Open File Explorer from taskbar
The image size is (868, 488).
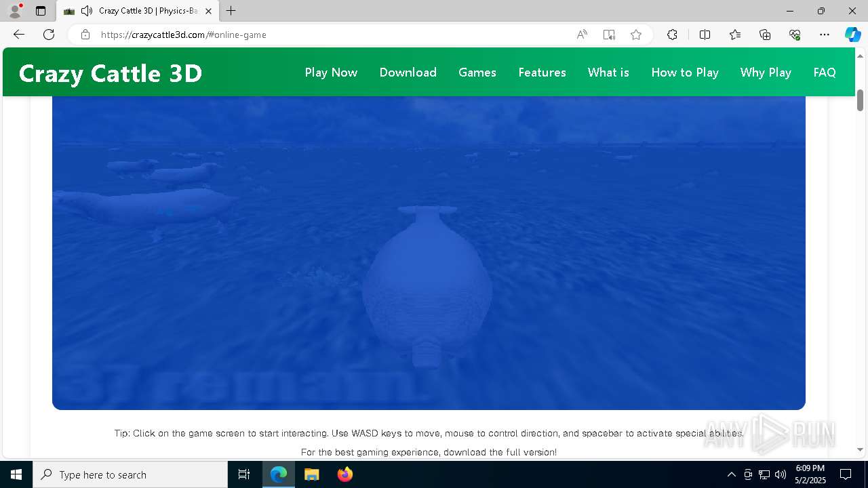point(311,474)
